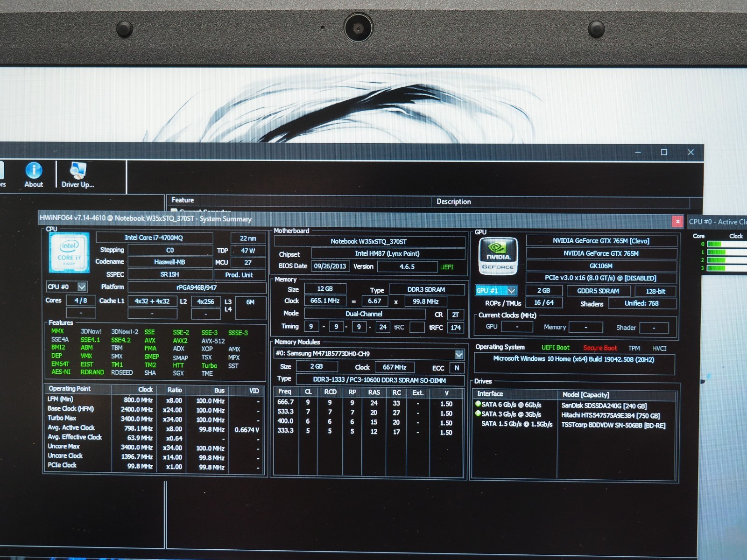Click the 'rPGA946B/947' platform value

tap(197, 287)
